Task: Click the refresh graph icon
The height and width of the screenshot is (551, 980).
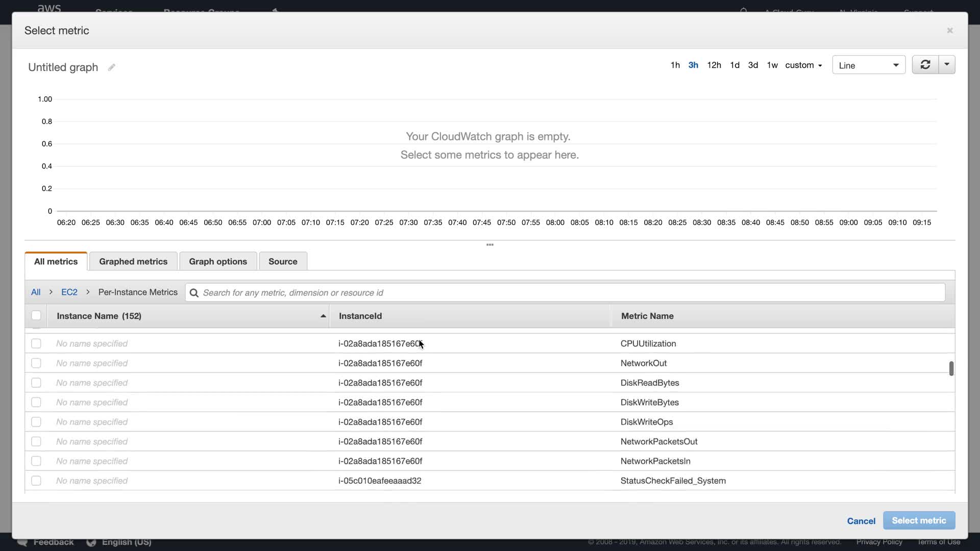Action: pos(925,65)
